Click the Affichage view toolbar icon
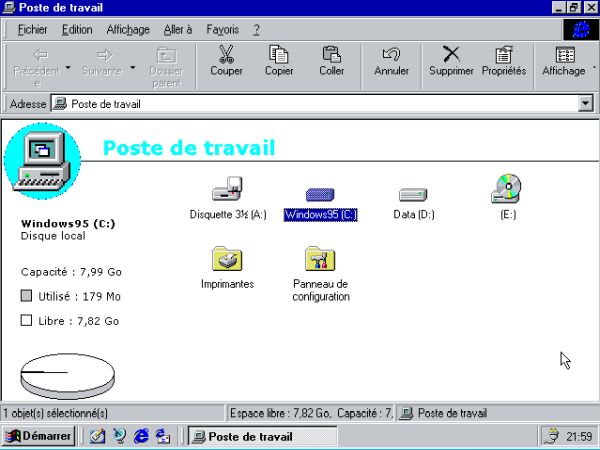The height and width of the screenshot is (450, 600). [565, 55]
